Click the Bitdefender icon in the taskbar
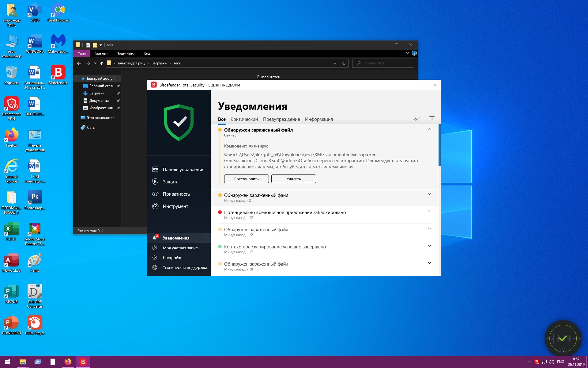 click(83, 362)
